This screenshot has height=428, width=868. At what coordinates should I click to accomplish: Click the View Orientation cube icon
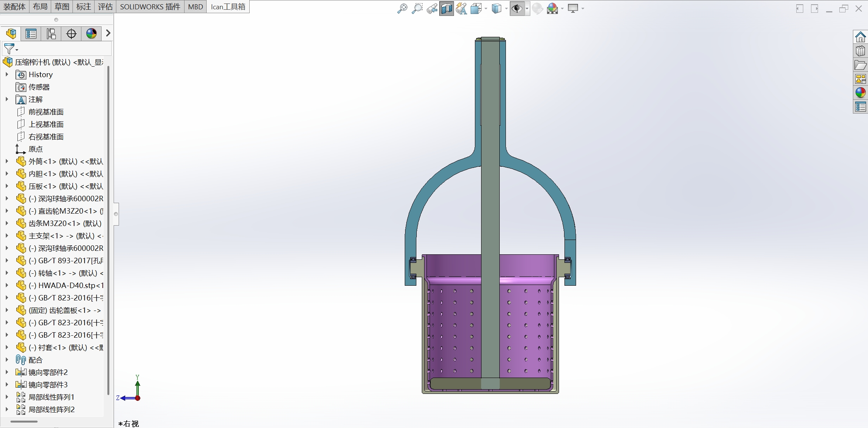(x=476, y=9)
